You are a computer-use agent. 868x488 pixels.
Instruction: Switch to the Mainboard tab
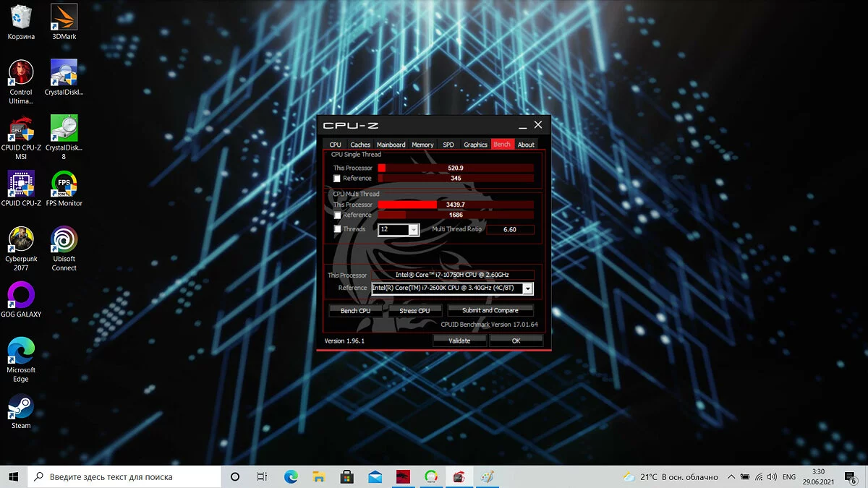pyautogui.click(x=391, y=145)
